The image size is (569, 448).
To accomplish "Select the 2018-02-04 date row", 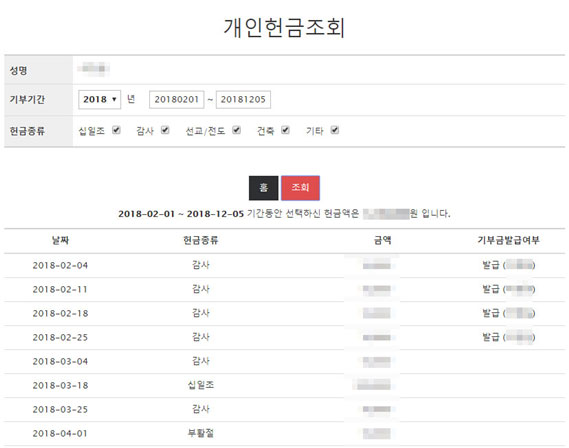I will tap(284, 266).
